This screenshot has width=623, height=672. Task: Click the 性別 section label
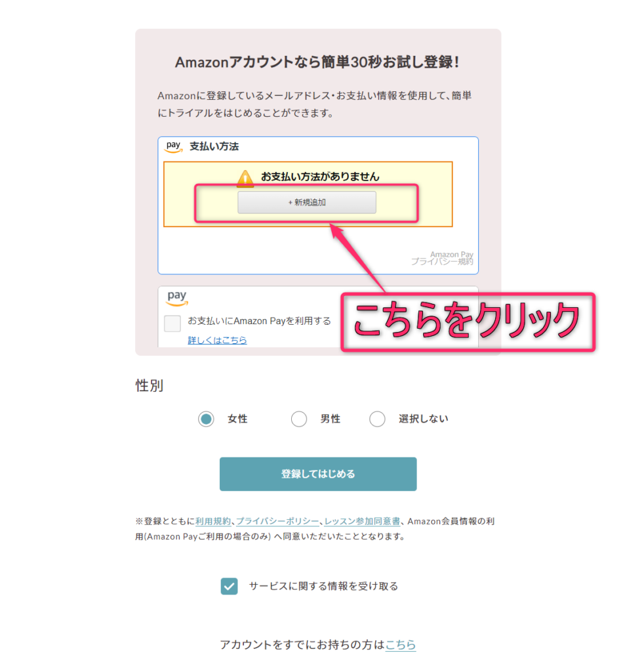click(x=150, y=386)
